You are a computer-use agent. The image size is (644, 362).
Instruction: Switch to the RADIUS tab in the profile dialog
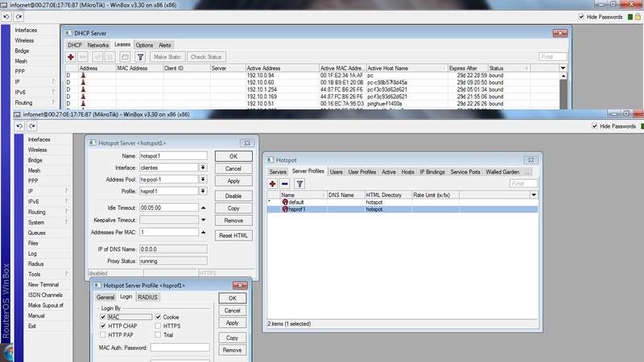[147, 297]
